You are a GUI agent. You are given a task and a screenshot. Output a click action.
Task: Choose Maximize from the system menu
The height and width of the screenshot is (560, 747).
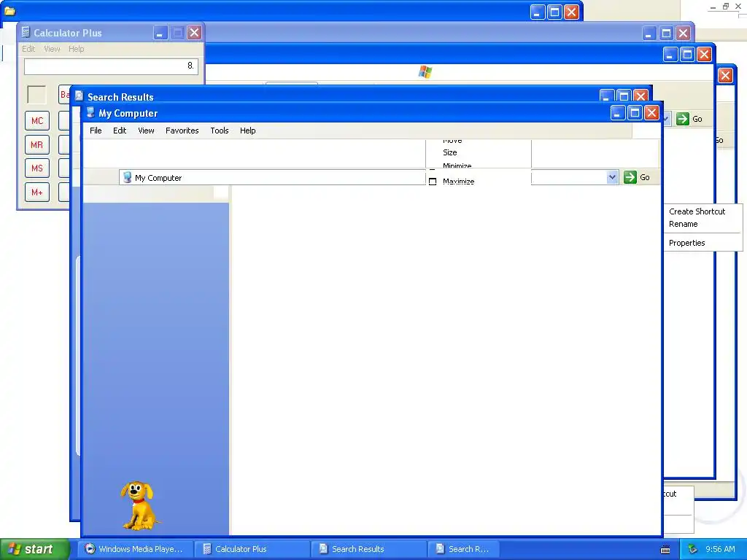(458, 182)
